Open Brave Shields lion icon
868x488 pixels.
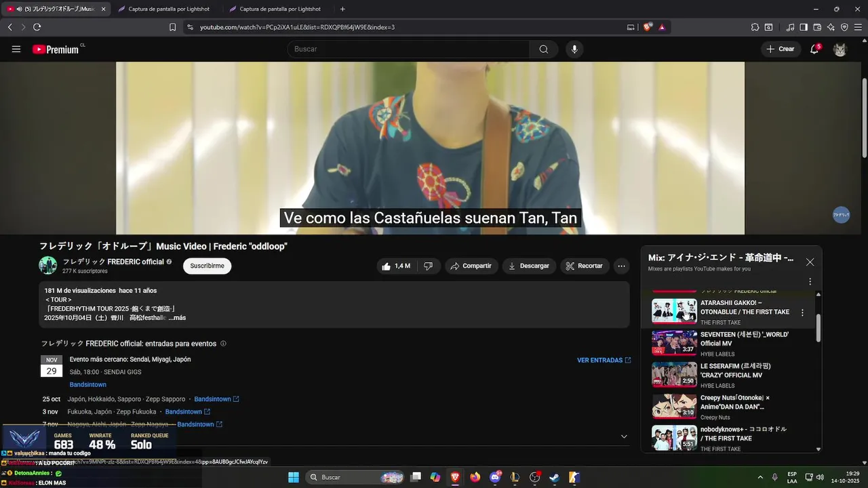coord(648,27)
